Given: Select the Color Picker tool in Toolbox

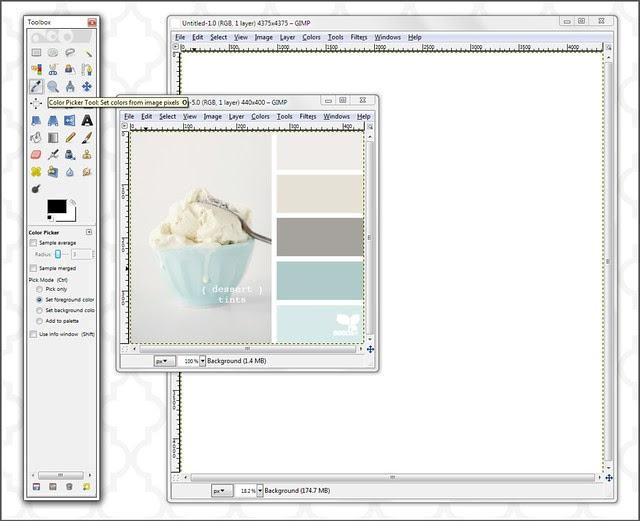Looking at the screenshot, I should coord(36,86).
